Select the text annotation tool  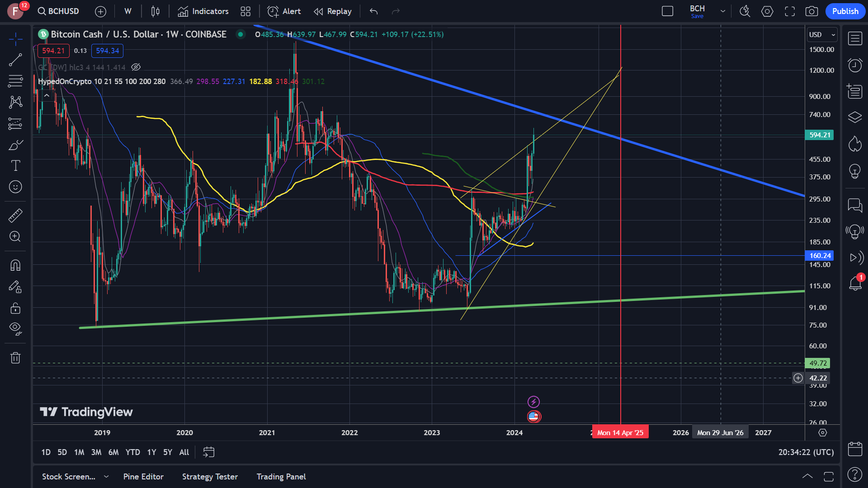pos(15,166)
